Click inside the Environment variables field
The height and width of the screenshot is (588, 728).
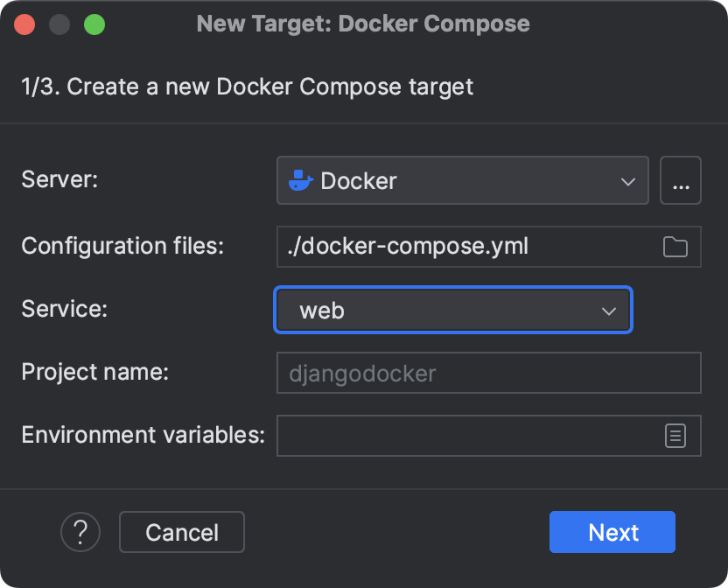click(464, 435)
